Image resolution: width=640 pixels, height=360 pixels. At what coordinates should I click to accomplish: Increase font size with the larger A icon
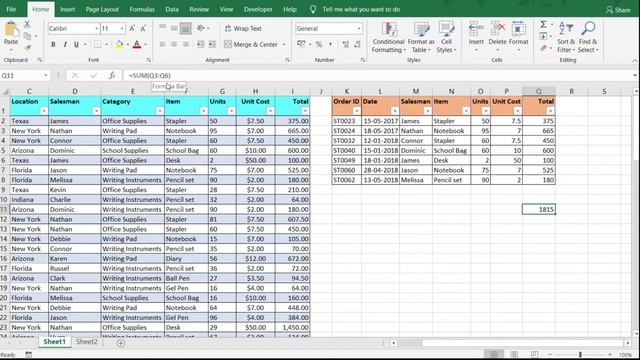132,29
